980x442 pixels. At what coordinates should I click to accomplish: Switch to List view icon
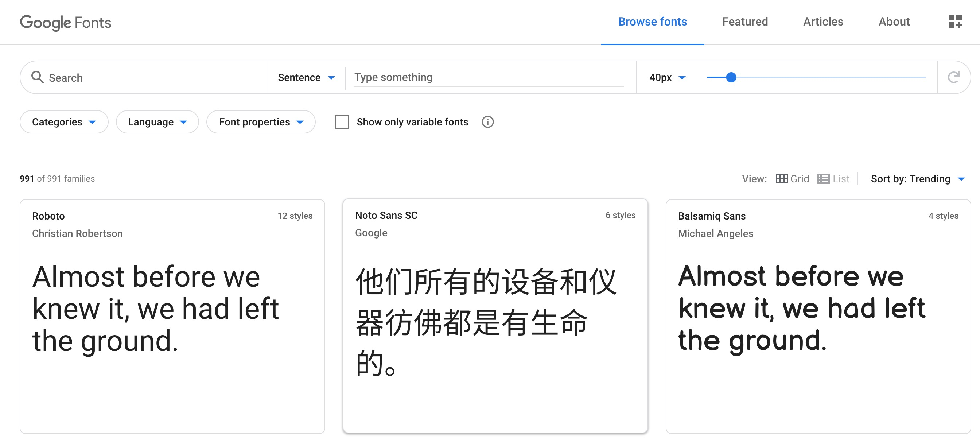pos(823,178)
